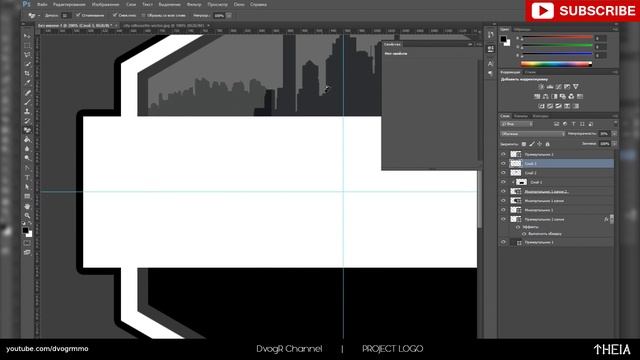Select the Pen tool

click(27, 168)
